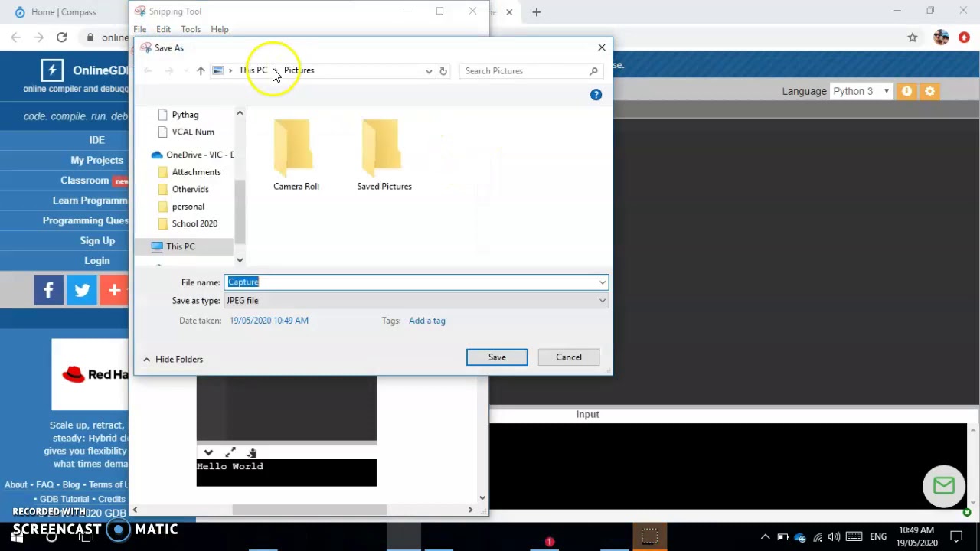Click the Date taken value
The width and height of the screenshot is (980, 551).
point(269,321)
